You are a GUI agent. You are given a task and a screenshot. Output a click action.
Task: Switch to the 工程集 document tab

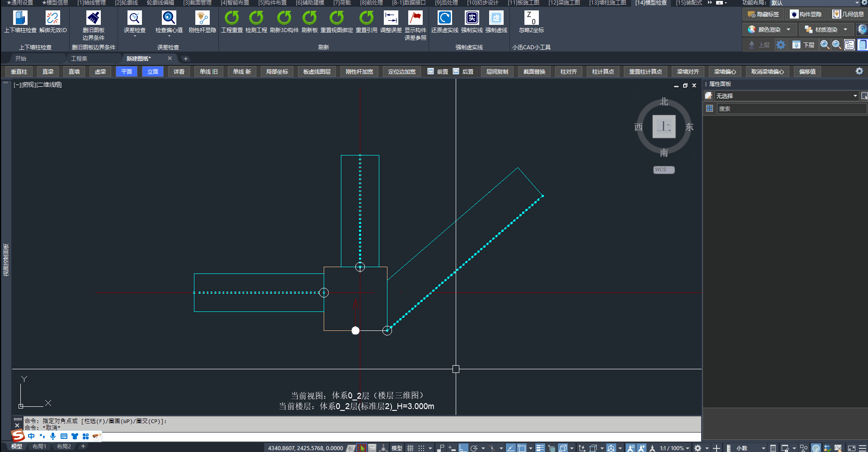79,58
